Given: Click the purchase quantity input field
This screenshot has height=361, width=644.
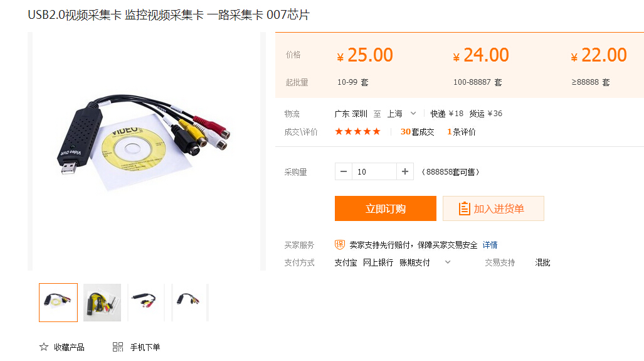Looking at the screenshot, I should tap(374, 171).
